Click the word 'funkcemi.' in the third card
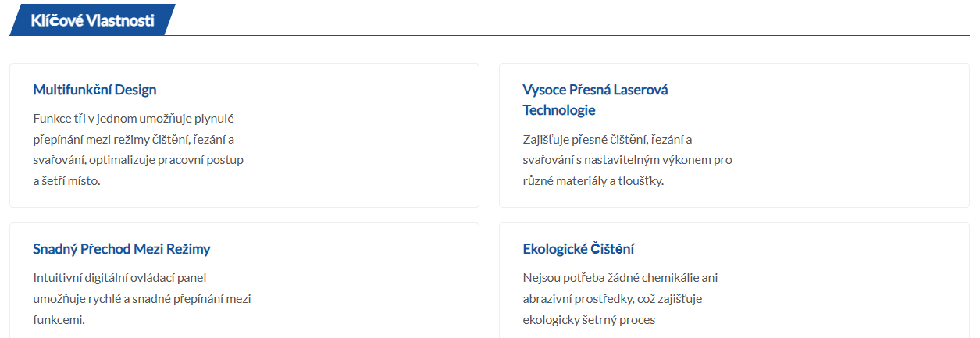Viewport: 980px width, 338px height. tap(59, 319)
